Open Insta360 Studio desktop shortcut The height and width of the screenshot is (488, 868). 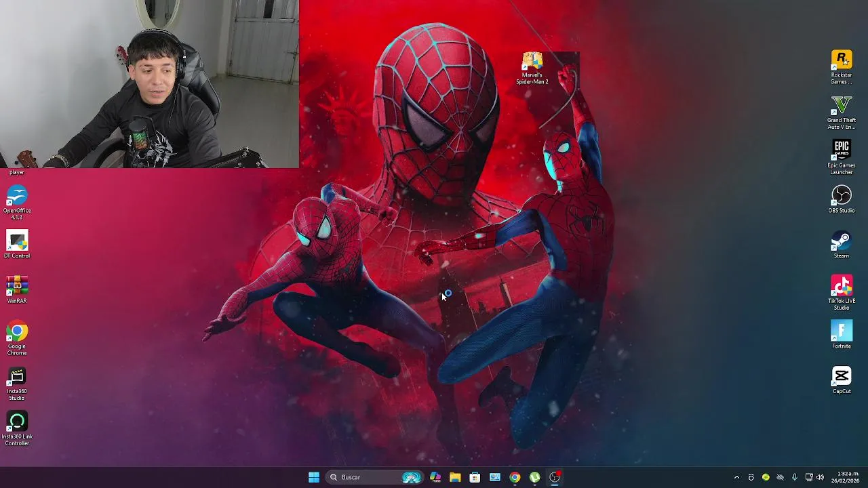point(17,384)
